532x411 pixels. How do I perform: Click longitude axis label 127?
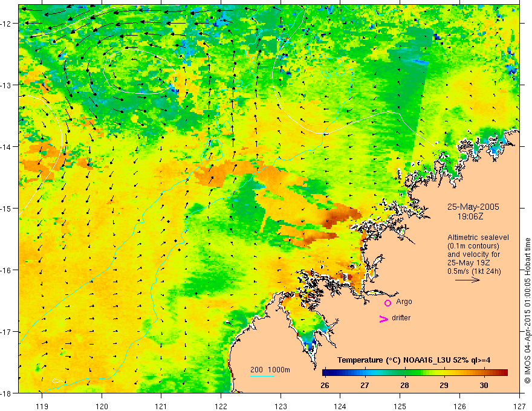click(519, 406)
